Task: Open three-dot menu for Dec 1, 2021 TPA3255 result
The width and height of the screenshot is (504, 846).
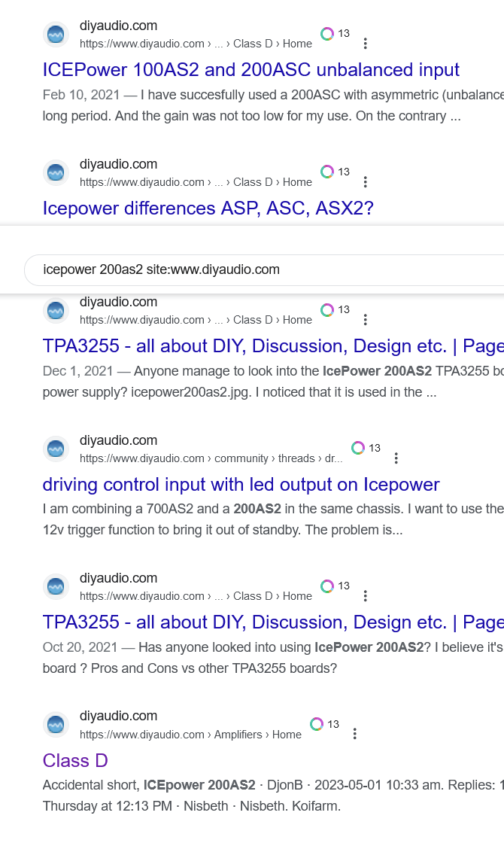Action: [x=366, y=320]
